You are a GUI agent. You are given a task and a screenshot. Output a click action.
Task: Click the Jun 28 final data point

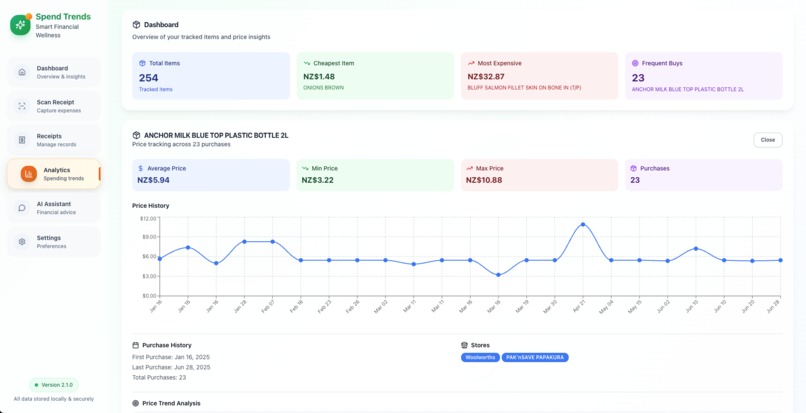pyautogui.click(x=780, y=260)
